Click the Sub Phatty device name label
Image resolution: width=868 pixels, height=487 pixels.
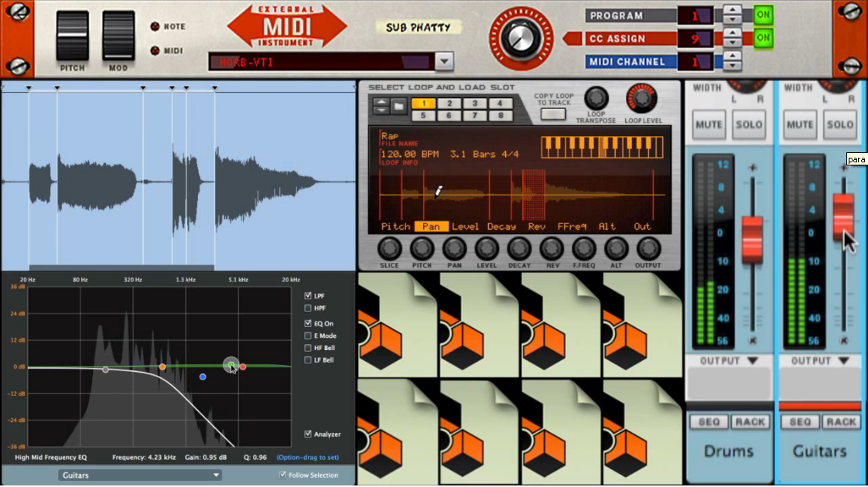(418, 27)
